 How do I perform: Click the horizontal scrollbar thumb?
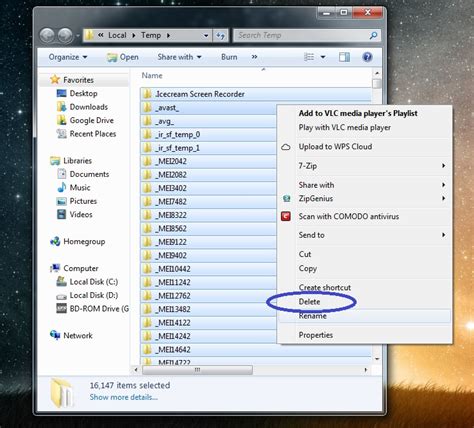(x=197, y=370)
